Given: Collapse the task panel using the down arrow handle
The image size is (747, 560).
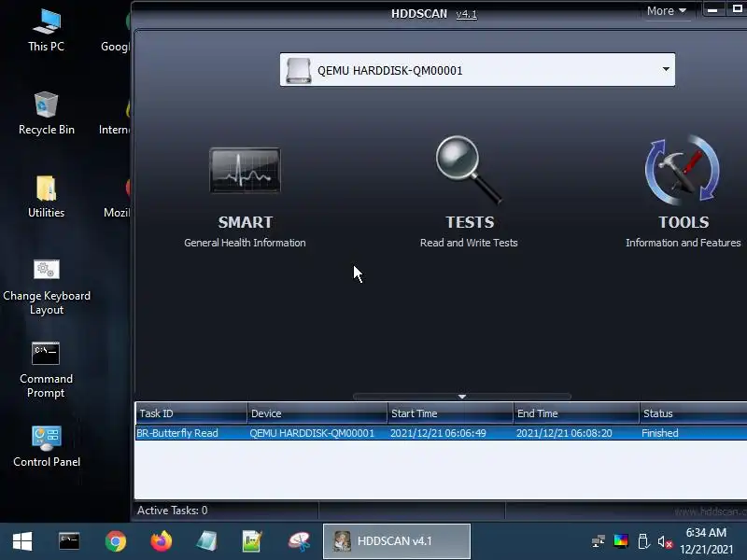Looking at the screenshot, I should [x=461, y=396].
